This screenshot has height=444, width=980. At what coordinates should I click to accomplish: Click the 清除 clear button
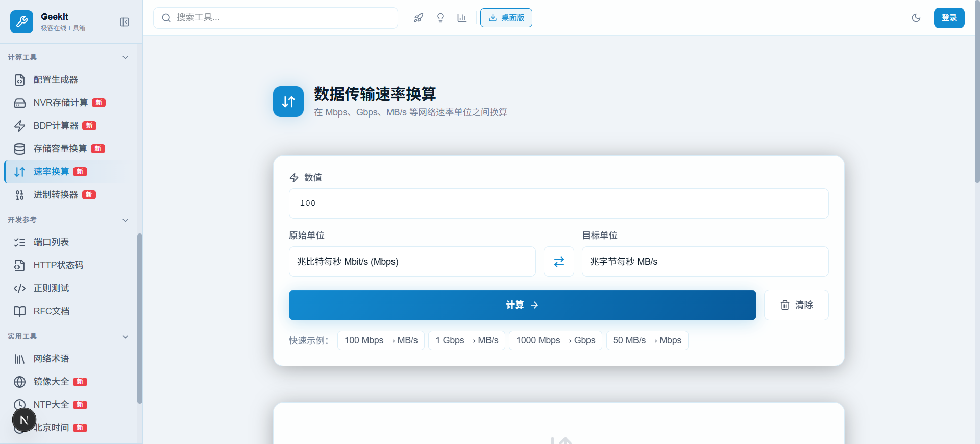(x=796, y=305)
